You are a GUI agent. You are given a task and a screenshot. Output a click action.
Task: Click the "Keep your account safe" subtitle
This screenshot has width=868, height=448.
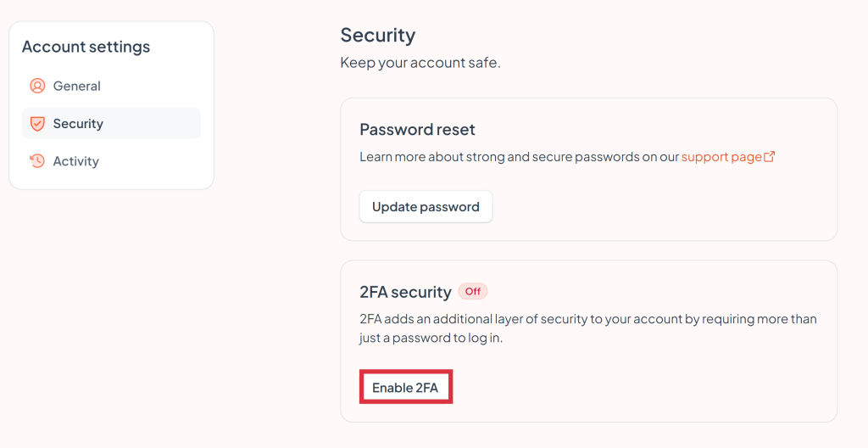(x=420, y=63)
